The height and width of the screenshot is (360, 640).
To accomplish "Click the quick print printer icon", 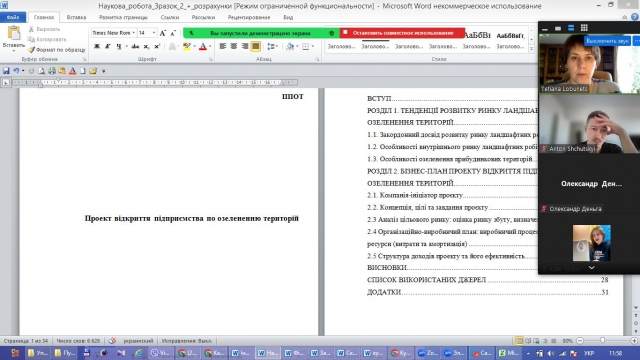I will tap(52, 71).
